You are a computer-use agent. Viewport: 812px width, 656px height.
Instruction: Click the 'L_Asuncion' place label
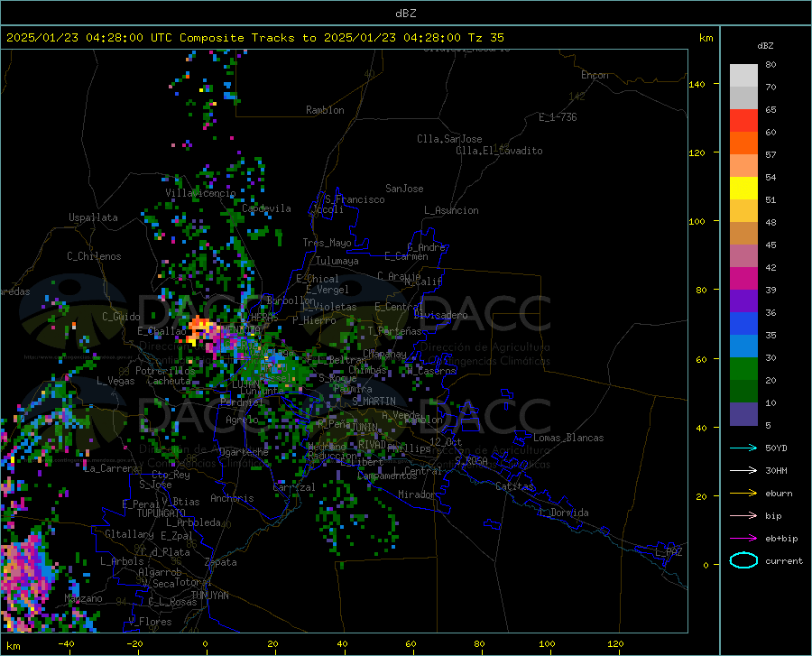(451, 210)
